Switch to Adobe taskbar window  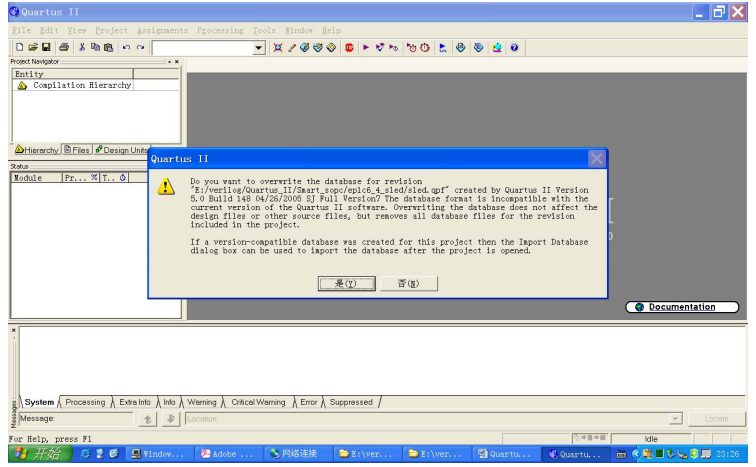click(228, 454)
